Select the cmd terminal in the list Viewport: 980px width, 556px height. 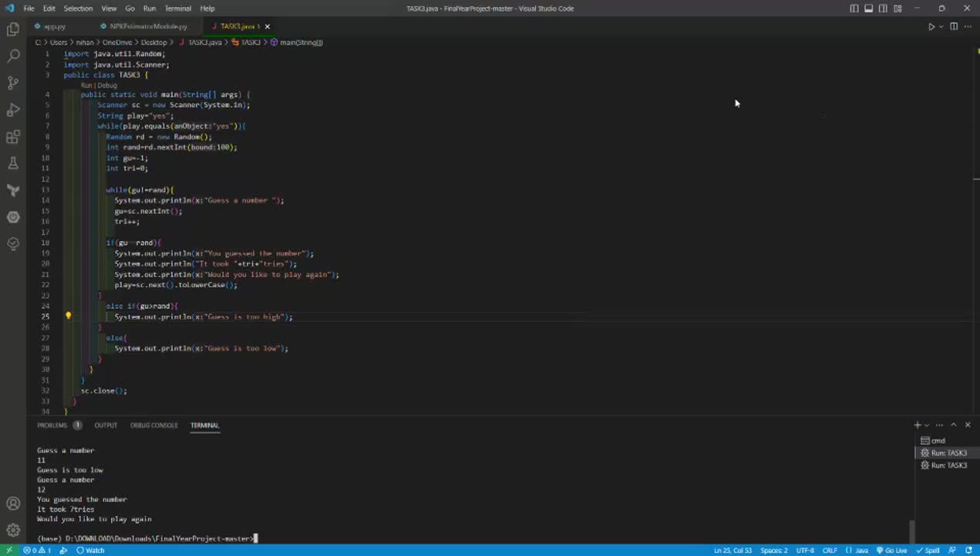(x=938, y=441)
